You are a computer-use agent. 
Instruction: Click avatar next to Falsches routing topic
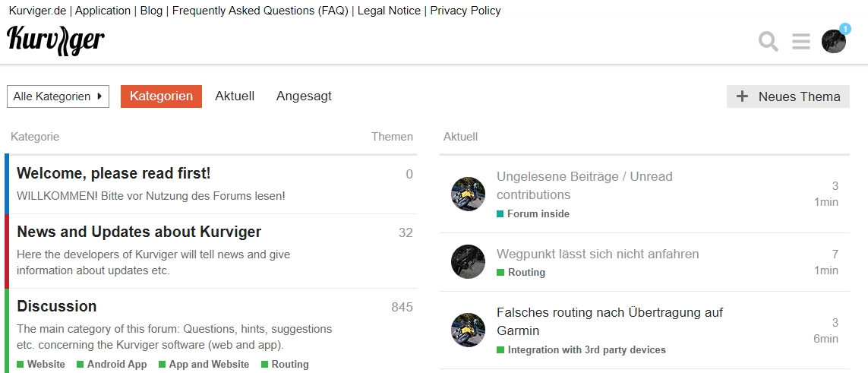tap(469, 330)
